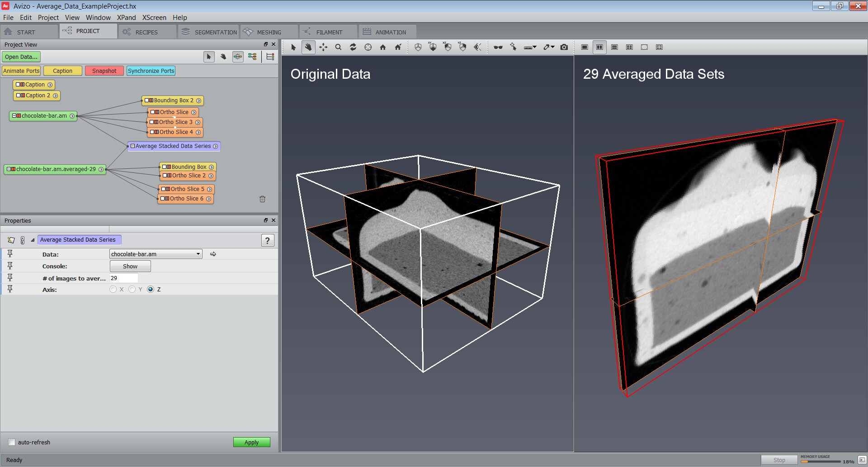
Task: Enable stereo mode via the glasses icon
Action: [498, 47]
